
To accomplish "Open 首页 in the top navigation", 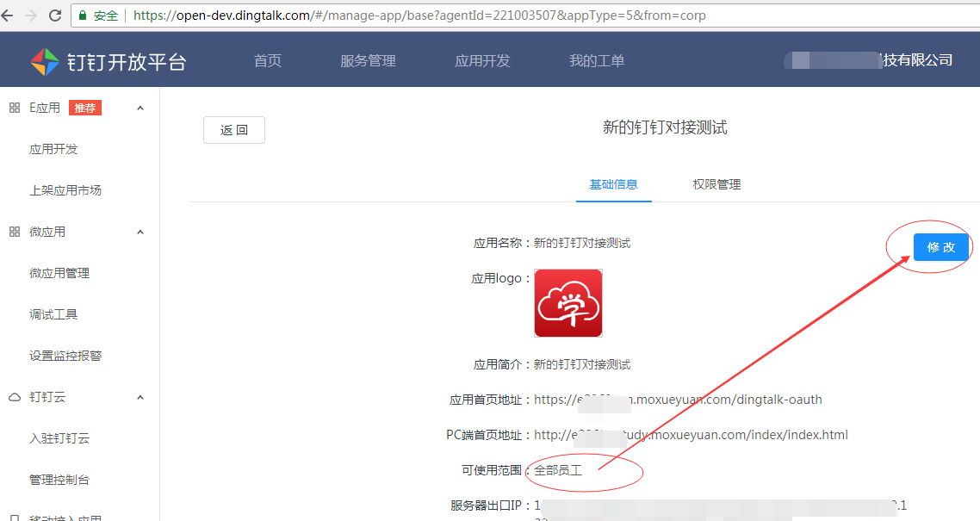I will 268,60.
